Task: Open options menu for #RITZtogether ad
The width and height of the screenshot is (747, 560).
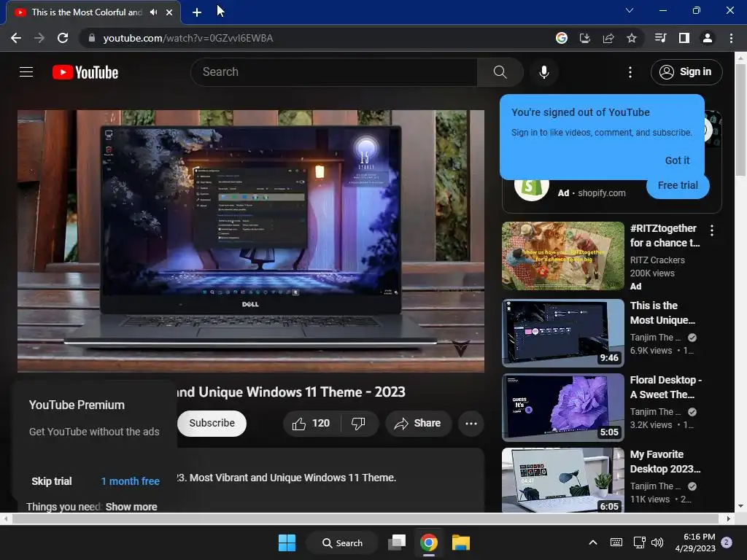Action: (x=712, y=231)
